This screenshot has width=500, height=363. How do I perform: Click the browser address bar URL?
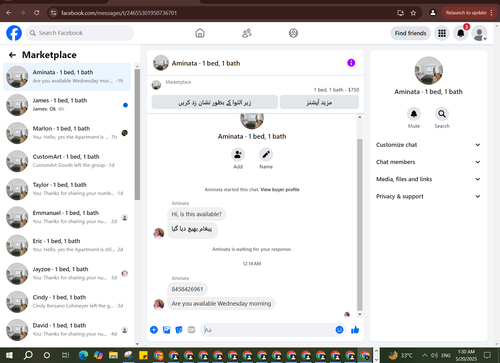[x=119, y=13]
